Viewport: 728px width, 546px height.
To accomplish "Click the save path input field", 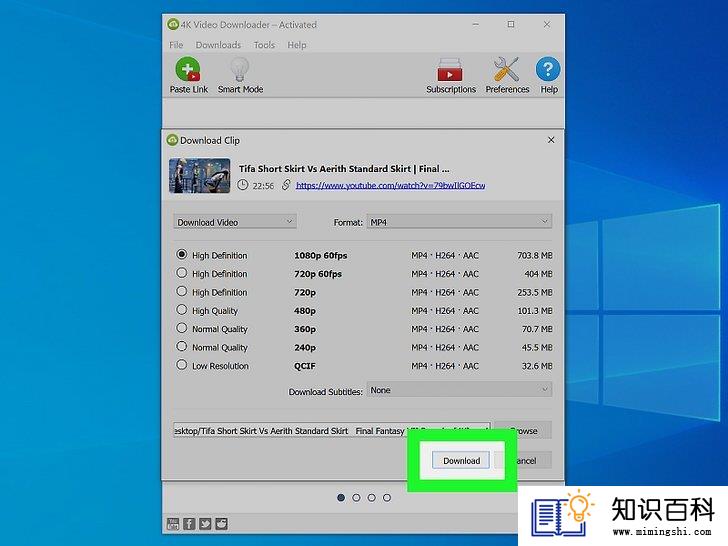I will [x=332, y=431].
